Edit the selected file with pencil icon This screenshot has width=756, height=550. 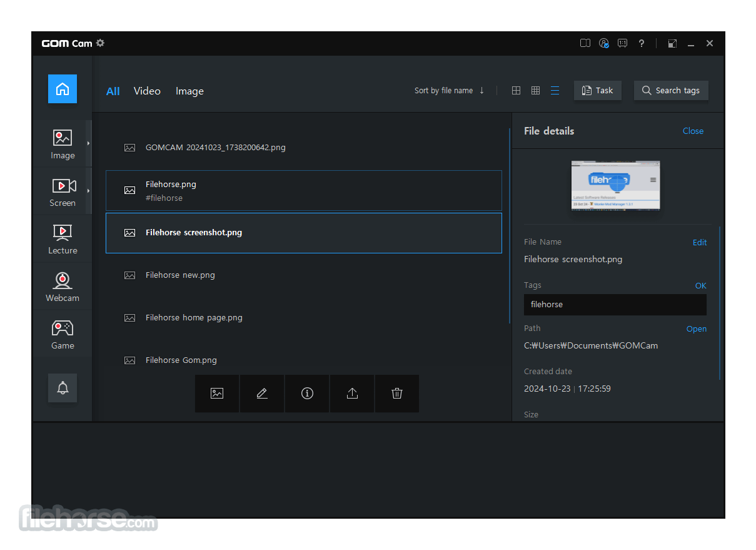(x=262, y=394)
